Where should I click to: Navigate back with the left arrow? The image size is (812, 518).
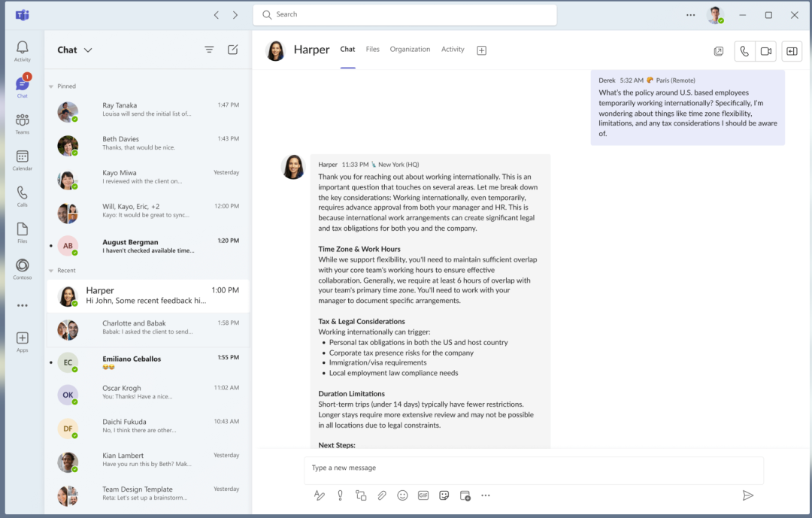tap(217, 15)
